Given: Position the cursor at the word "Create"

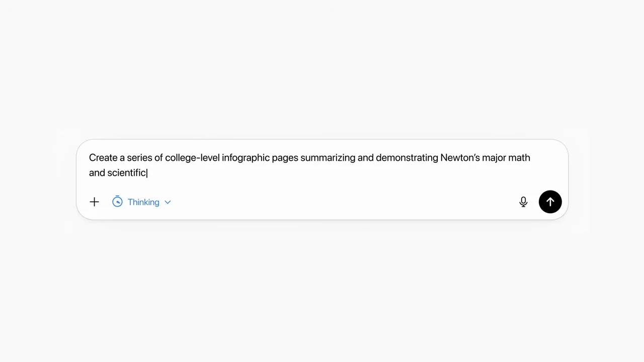Looking at the screenshot, I should [x=103, y=158].
